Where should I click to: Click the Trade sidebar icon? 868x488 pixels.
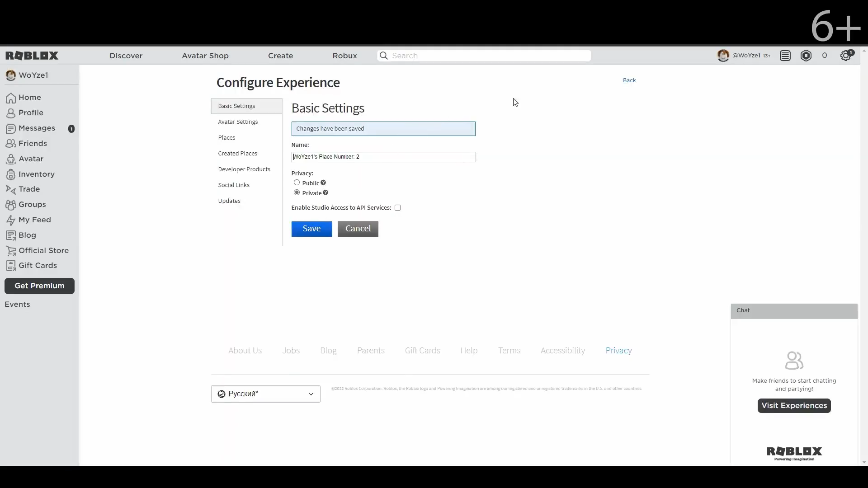coord(11,189)
